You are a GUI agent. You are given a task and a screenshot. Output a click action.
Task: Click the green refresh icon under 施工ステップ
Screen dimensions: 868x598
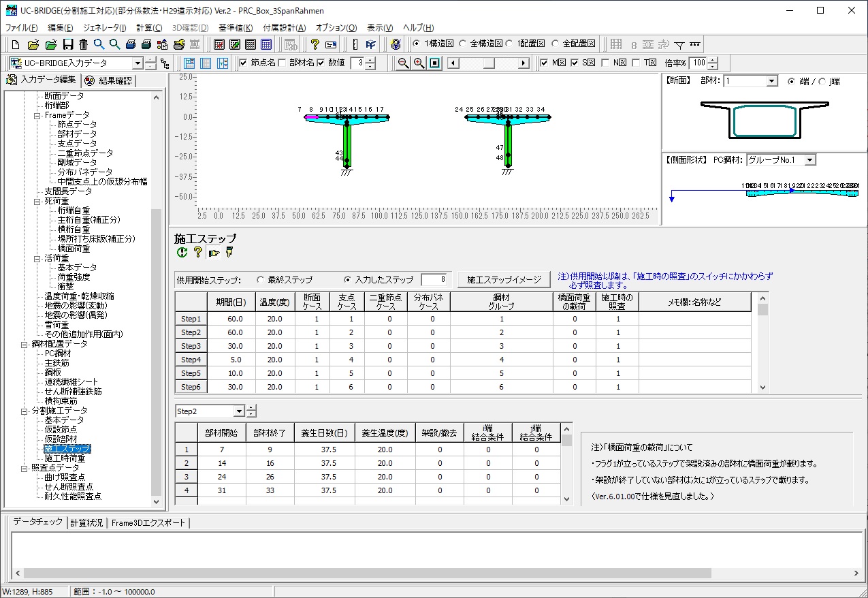[182, 253]
